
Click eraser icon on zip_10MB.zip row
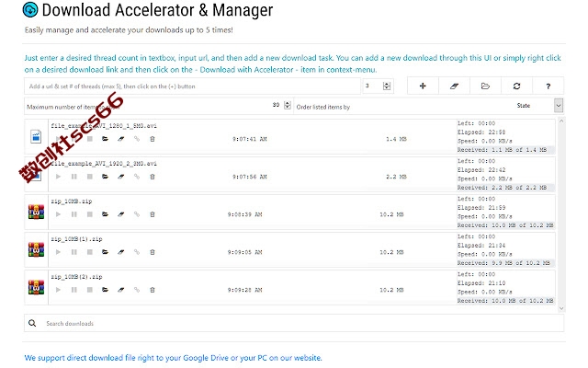(120, 214)
